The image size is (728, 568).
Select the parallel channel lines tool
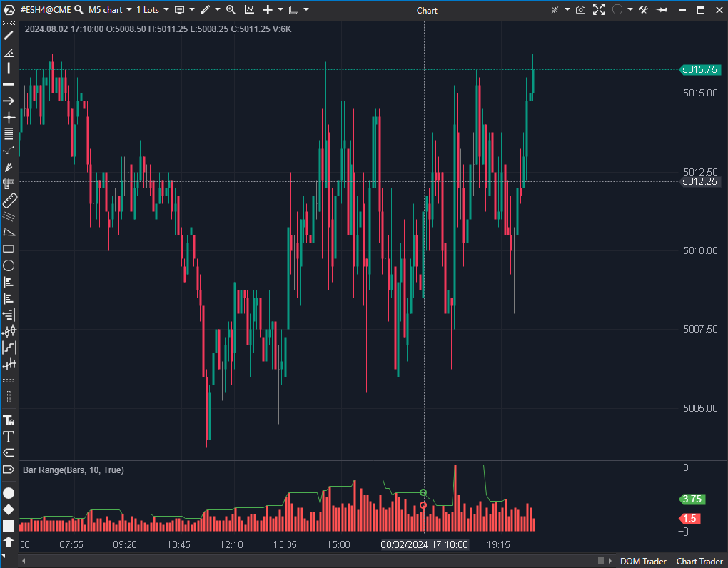coord(9,216)
